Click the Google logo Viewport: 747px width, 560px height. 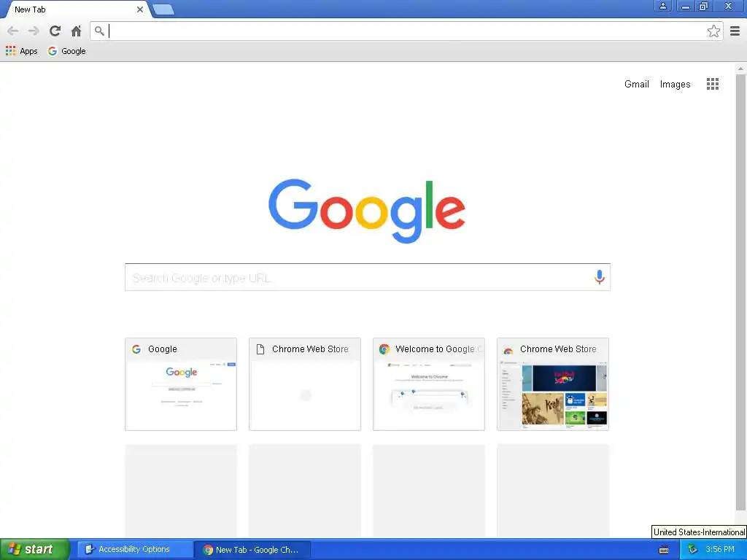[367, 211]
